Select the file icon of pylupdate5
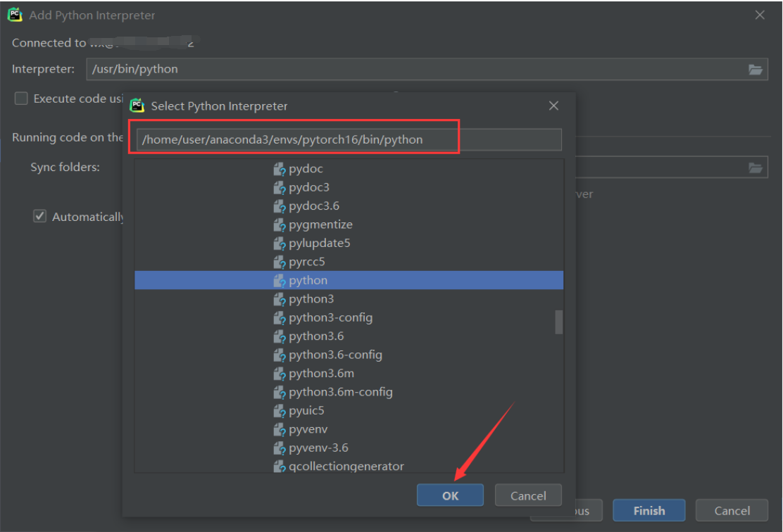Screen dimensions: 783x532 pyautogui.click(x=279, y=243)
